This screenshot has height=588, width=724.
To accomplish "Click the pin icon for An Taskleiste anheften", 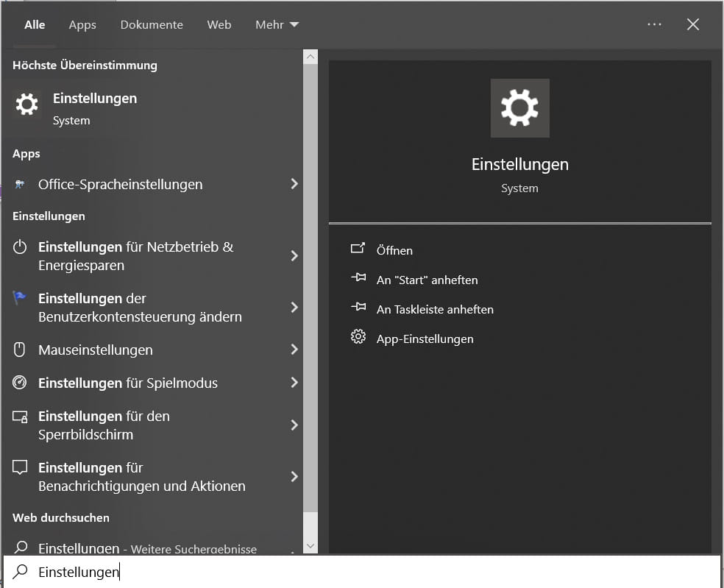I will 358,307.
